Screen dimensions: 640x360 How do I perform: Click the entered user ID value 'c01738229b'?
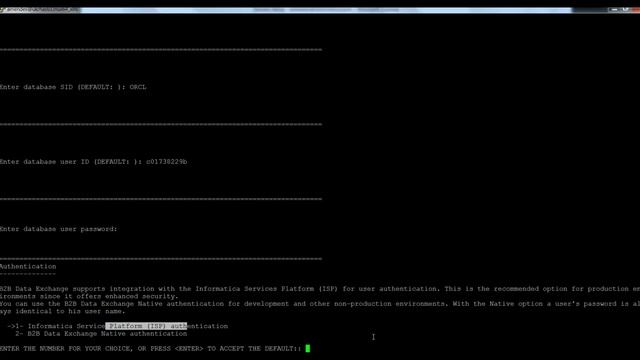[167, 162]
